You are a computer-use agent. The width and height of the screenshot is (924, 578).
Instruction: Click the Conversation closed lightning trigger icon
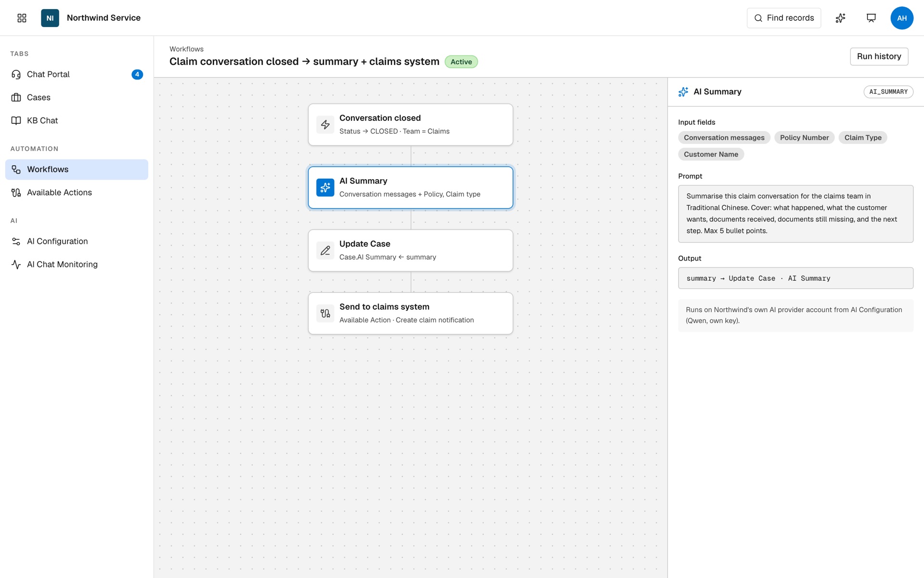(x=325, y=125)
